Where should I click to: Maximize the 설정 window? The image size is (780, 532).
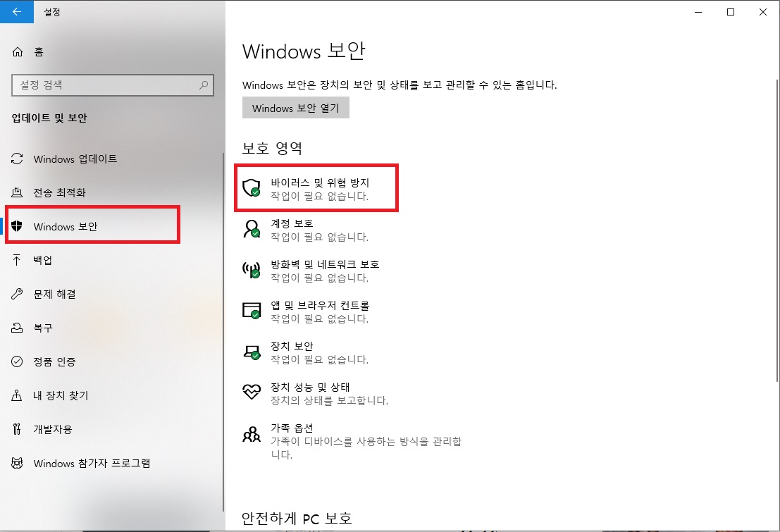[x=731, y=12]
